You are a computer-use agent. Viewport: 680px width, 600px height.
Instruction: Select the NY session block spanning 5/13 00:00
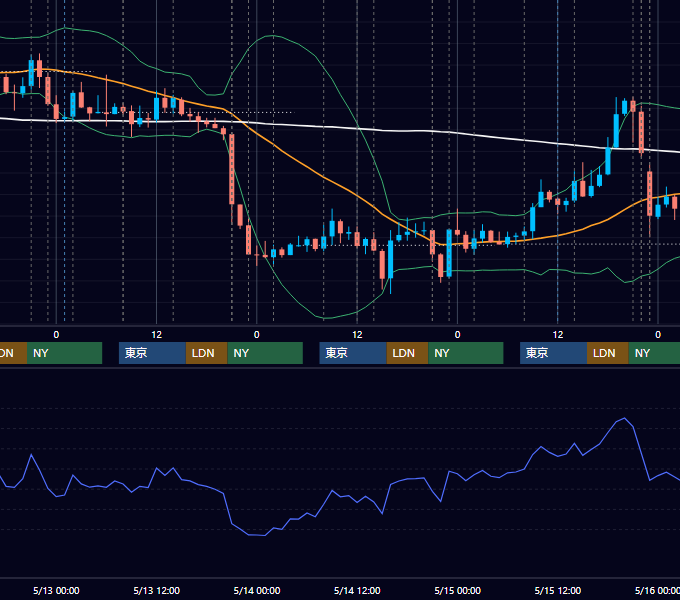tap(64, 353)
